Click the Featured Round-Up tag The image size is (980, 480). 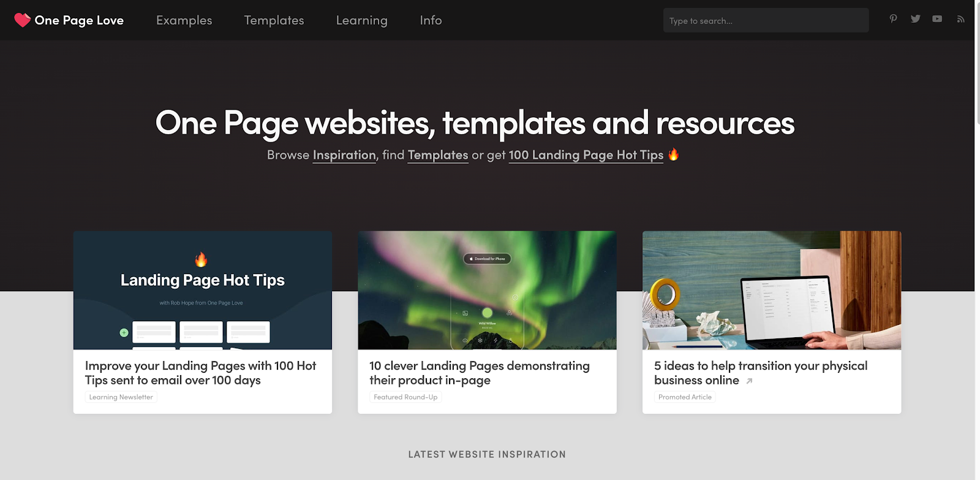[405, 397]
